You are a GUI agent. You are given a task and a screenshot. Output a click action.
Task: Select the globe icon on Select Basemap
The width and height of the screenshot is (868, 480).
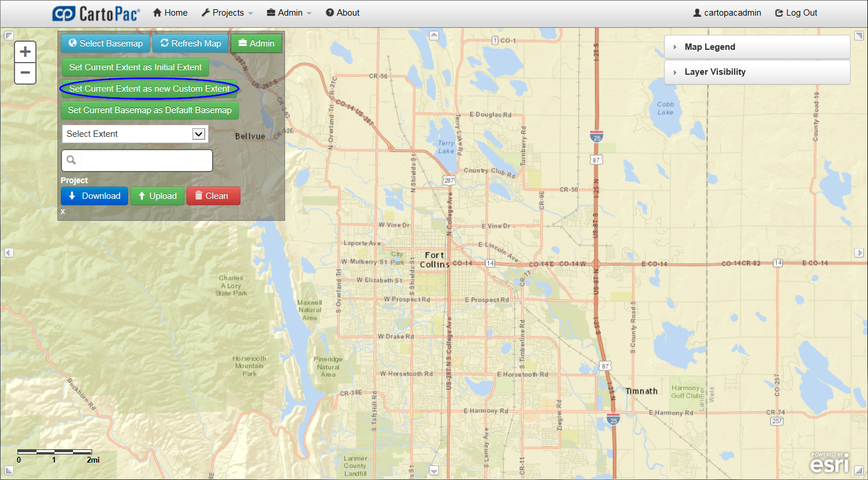(72, 43)
